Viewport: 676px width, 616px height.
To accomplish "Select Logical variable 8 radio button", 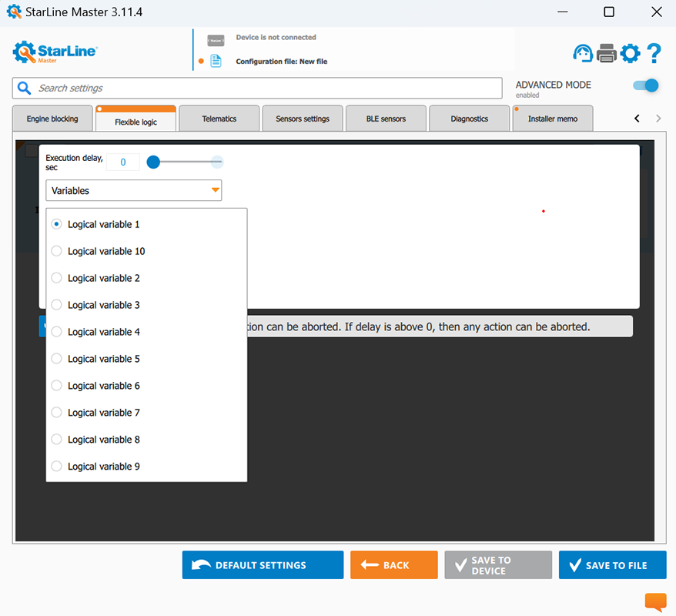I will coord(56,439).
